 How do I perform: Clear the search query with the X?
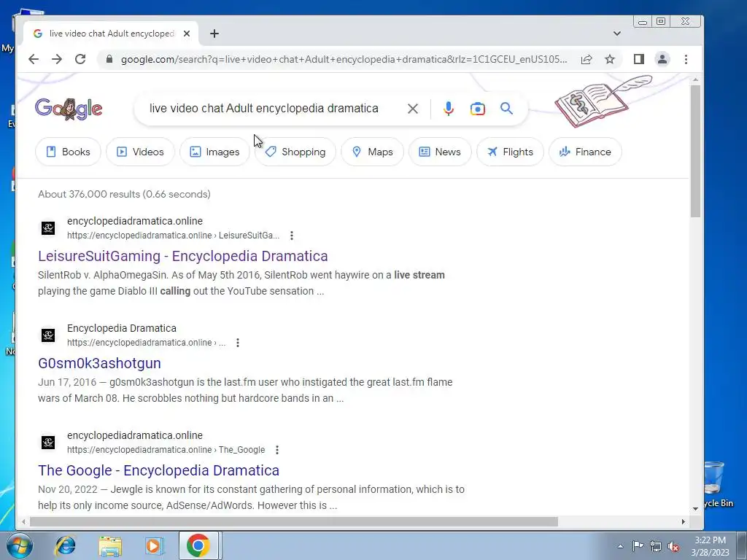pyautogui.click(x=413, y=109)
